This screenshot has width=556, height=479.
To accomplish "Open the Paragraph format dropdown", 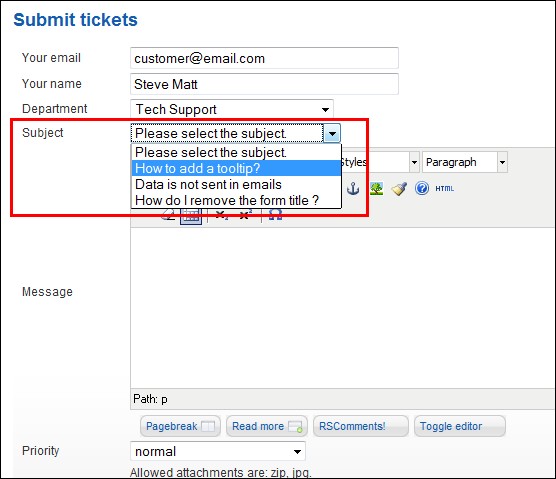I will click(x=465, y=162).
